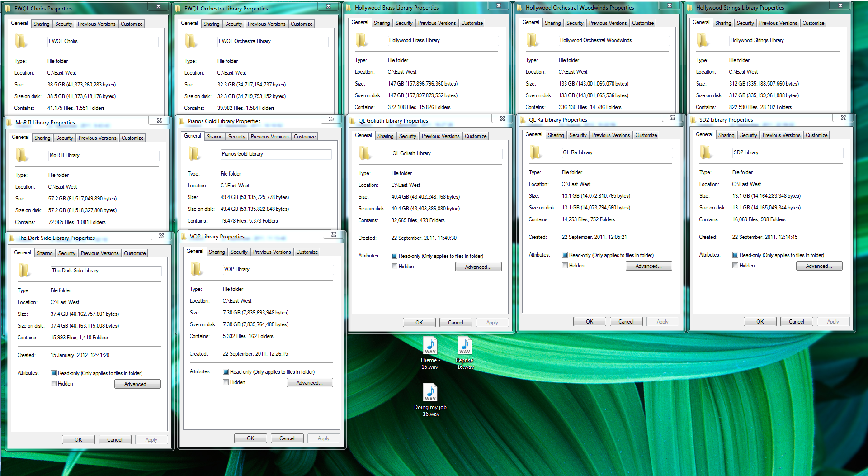Click folder icon in EWQL Orchestra Library Properties
Screen dimensions: 868x476
[191, 41]
